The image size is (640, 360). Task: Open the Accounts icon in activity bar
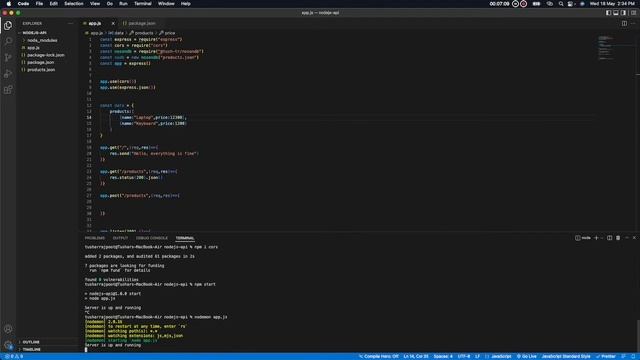[8, 329]
